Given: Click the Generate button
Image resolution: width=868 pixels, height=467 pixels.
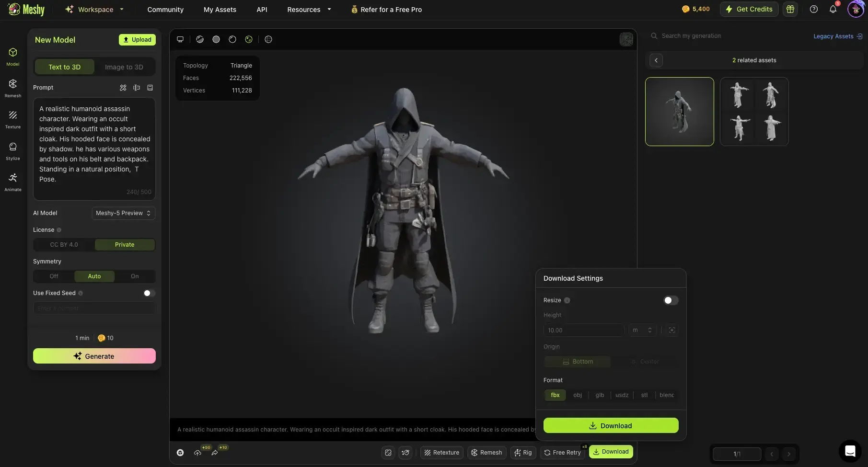Looking at the screenshot, I should click(x=94, y=356).
